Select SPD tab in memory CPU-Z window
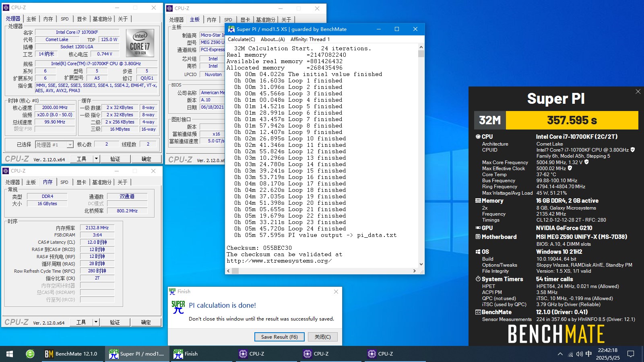The height and width of the screenshot is (362, 644). point(64,182)
